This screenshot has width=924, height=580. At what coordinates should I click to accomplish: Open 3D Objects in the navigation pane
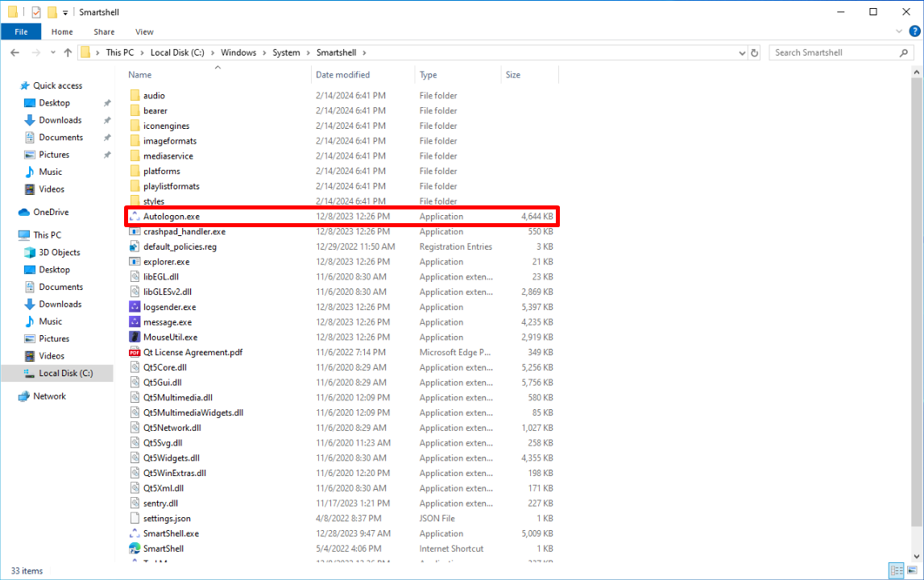click(60, 252)
